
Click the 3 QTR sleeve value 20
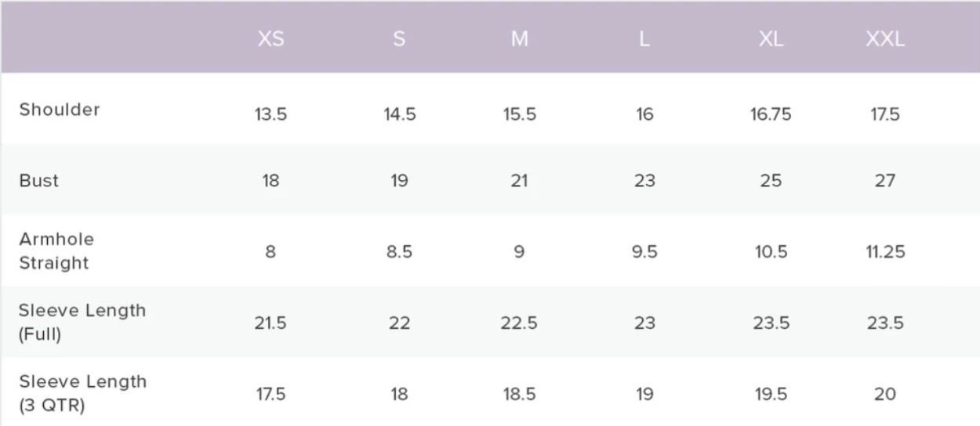tap(885, 395)
